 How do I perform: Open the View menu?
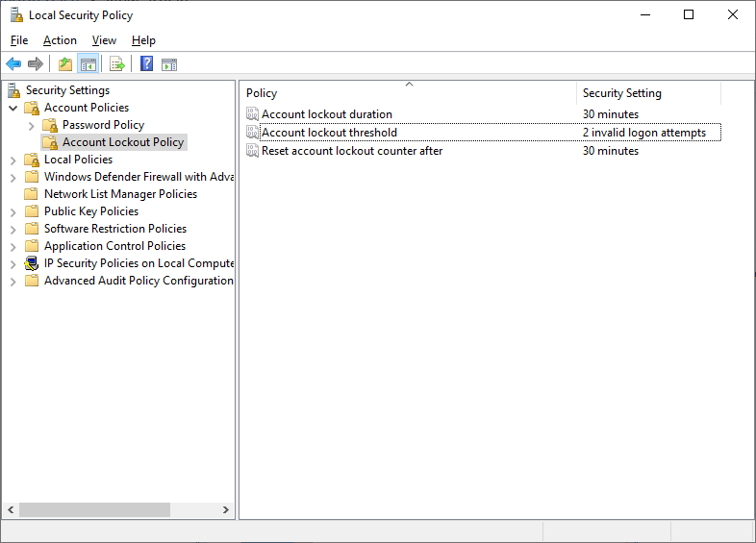point(104,40)
